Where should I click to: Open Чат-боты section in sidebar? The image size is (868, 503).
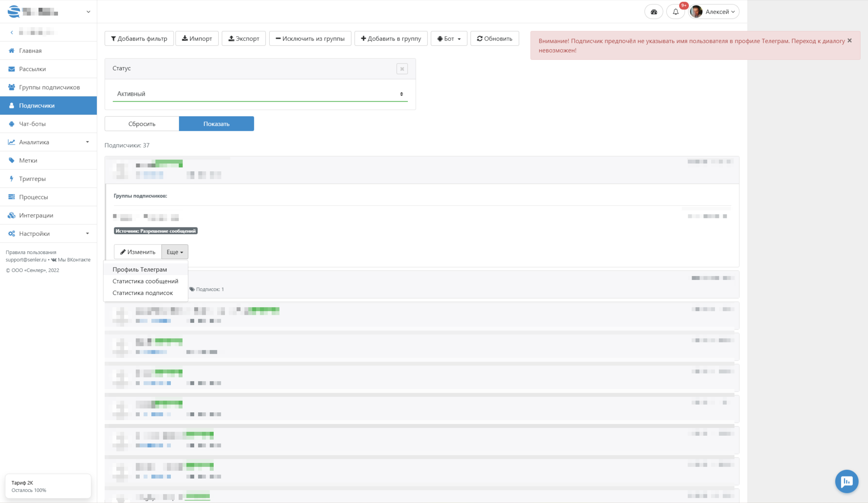32,124
